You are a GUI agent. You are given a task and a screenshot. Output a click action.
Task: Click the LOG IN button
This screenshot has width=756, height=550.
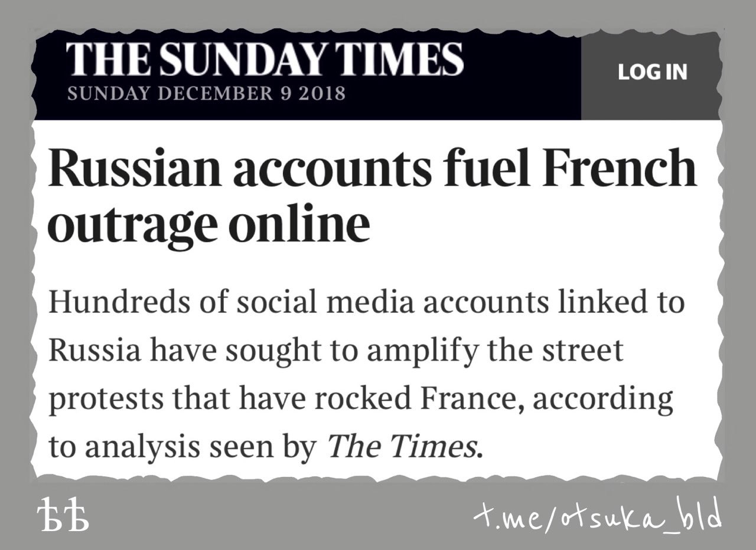pyautogui.click(x=652, y=73)
